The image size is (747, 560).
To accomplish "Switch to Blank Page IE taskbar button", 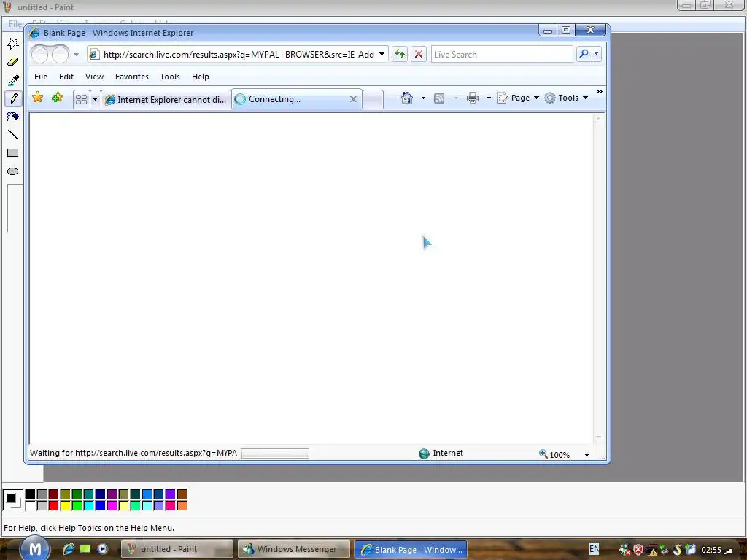I will tap(410, 549).
